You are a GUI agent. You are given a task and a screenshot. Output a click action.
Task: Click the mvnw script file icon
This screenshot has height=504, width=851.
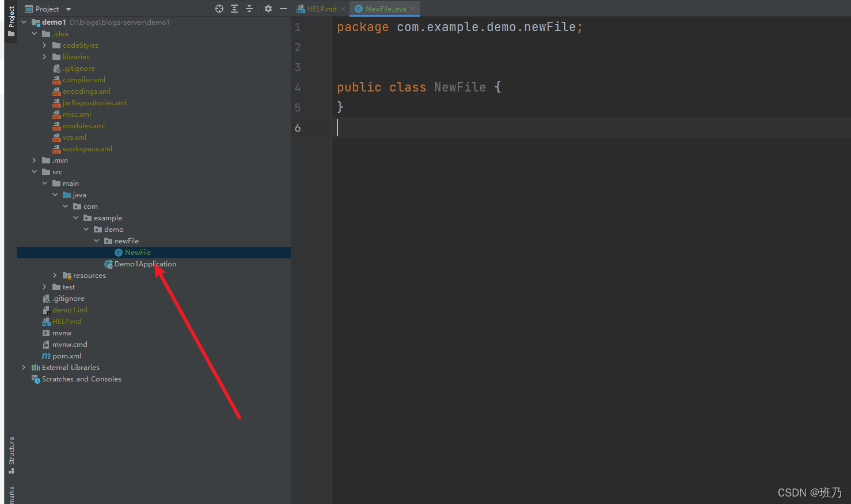point(46,333)
